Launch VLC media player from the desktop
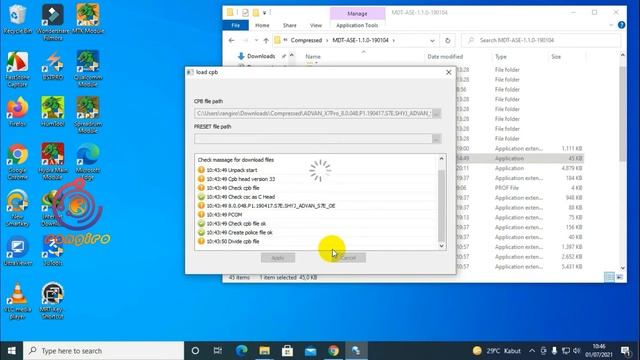This screenshot has width=640, height=360. pos(18,301)
